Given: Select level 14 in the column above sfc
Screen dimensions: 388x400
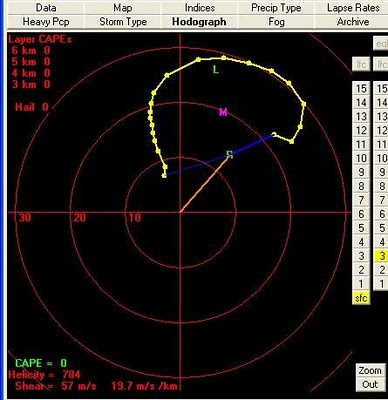Looking at the screenshot, I should (361, 102).
